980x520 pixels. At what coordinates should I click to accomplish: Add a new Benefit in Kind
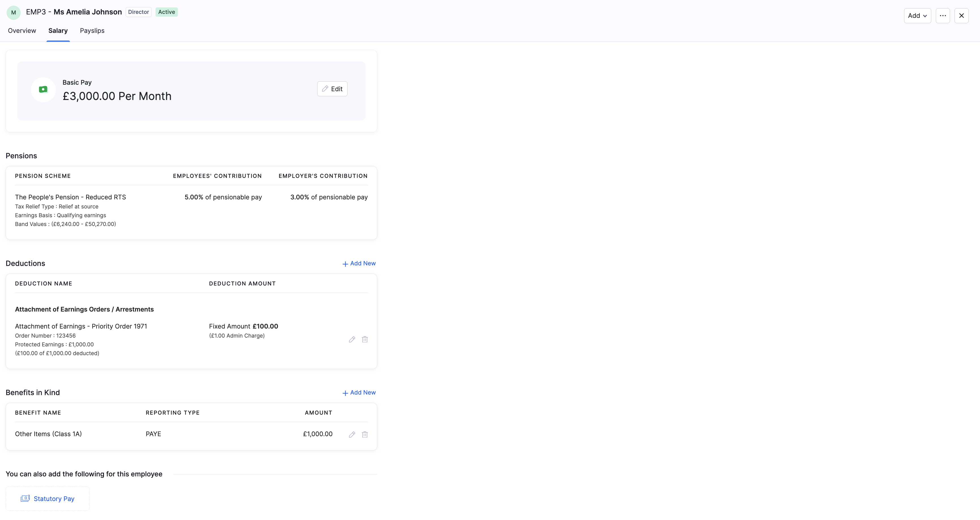tap(359, 393)
